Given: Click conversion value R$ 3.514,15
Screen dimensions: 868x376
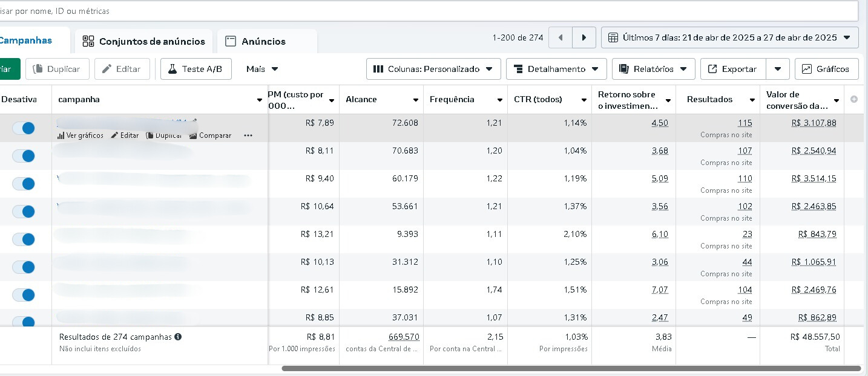Looking at the screenshot, I should pos(814,178).
